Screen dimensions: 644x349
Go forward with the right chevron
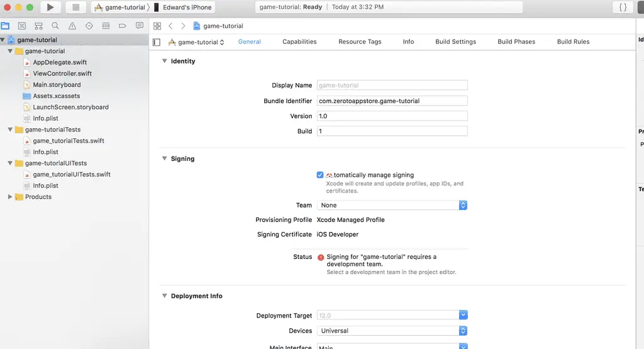point(183,26)
